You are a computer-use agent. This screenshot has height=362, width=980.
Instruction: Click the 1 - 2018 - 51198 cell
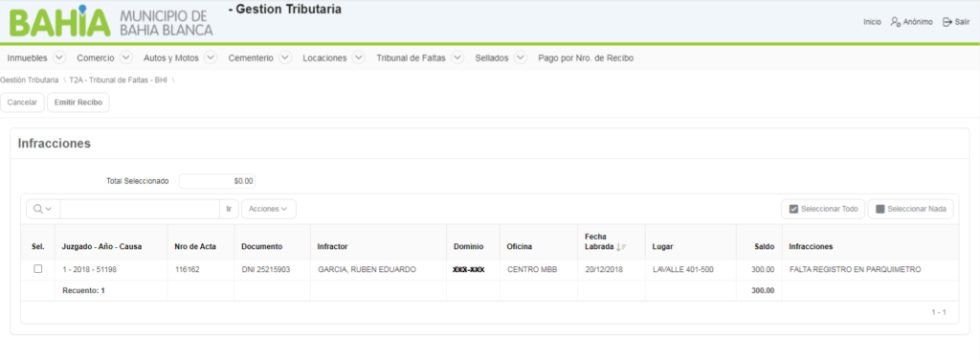pyautogui.click(x=89, y=269)
